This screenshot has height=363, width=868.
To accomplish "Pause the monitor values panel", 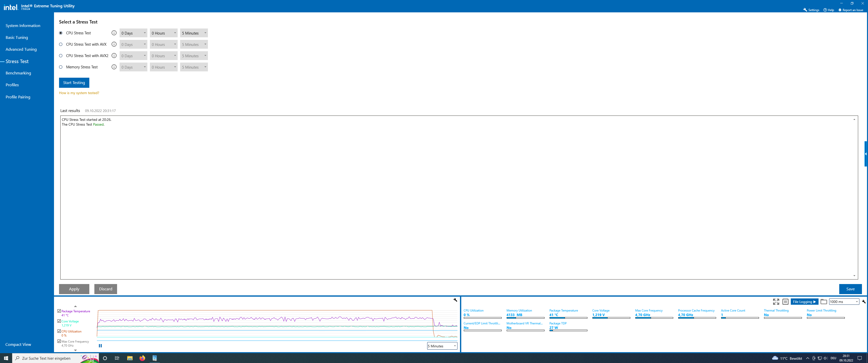I will (785, 302).
